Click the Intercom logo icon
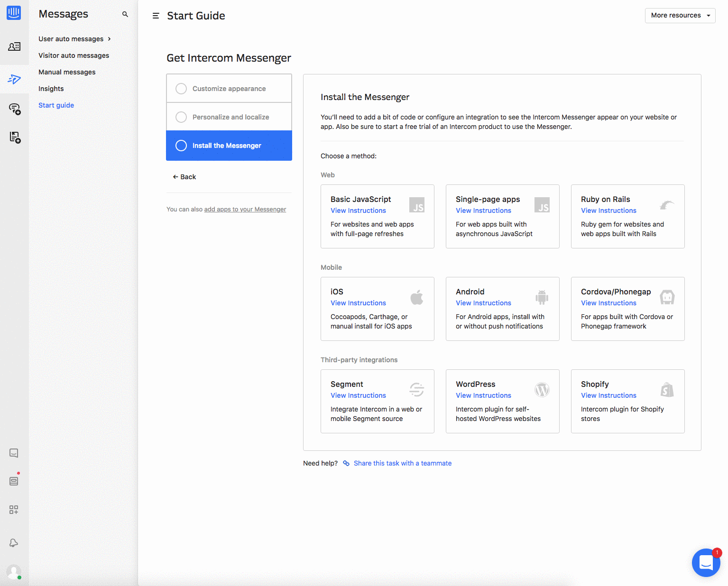728x586 pixels. (x=14, y=13)
